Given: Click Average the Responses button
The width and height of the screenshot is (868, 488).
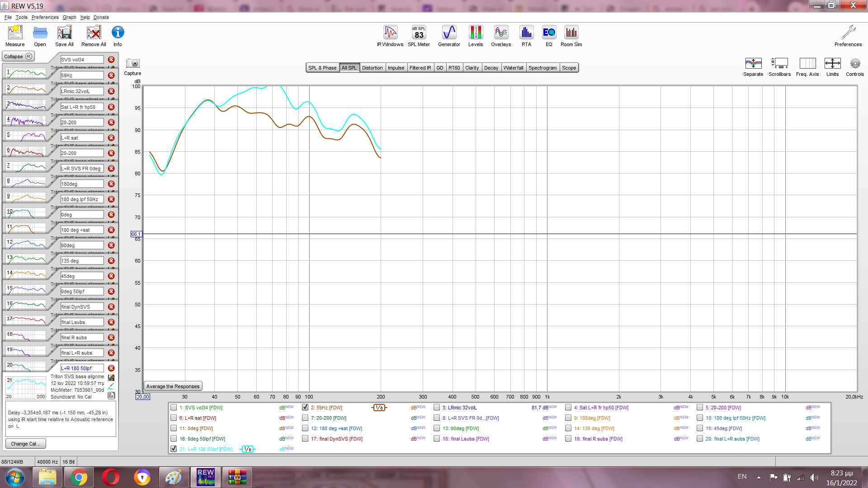Looking at the screenshot, I should (x=173, y=386).
